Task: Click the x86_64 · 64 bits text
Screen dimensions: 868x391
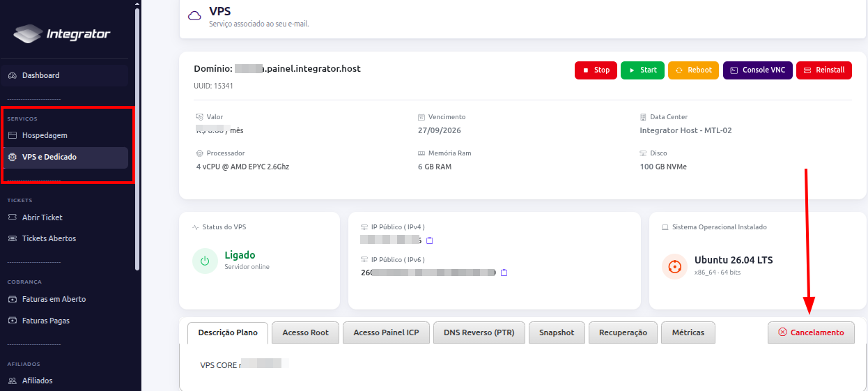Action: 718,273
